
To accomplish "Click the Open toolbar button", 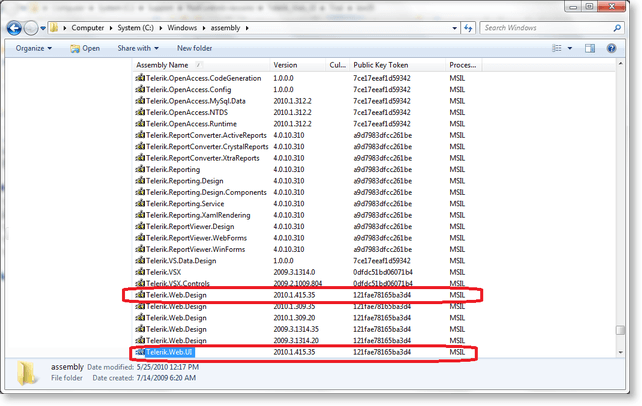I will [85, 48].
